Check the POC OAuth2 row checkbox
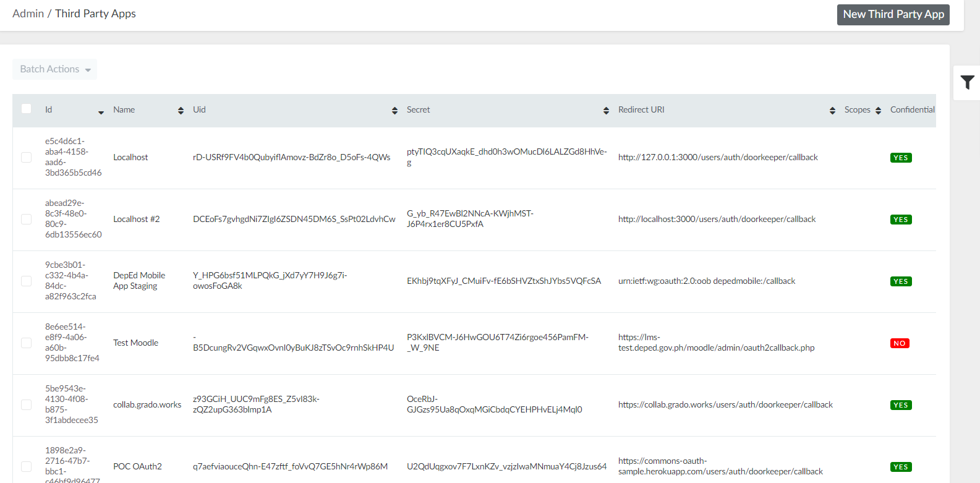Screen dimensions: 980x483 point(26,466)
